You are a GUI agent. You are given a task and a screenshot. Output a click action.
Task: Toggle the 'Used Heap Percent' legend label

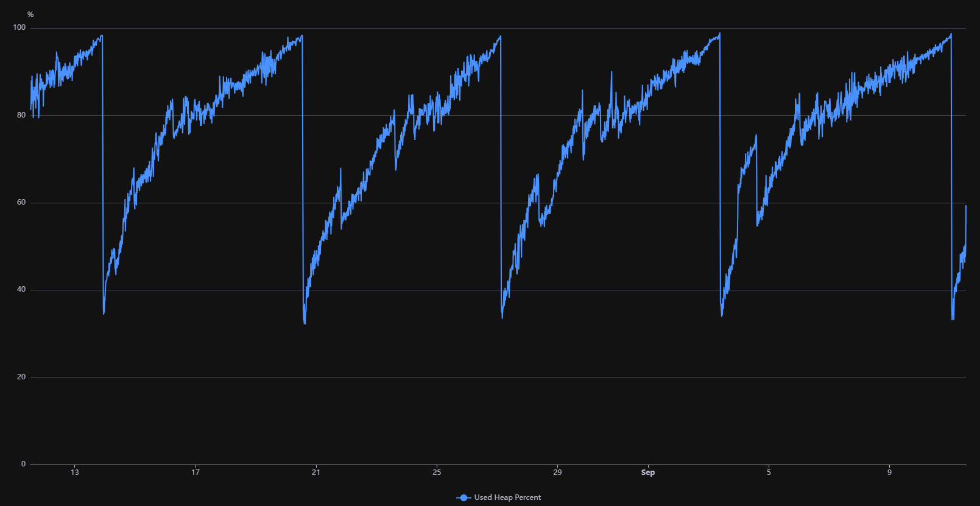tap(507, 497)
